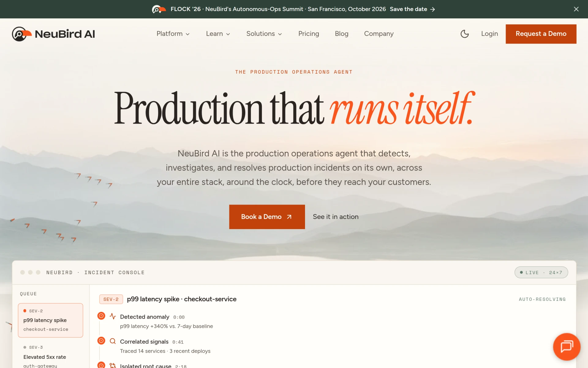The height and width of the screenshot is (368, 588).
Task: Click the AUTO-RESOLVING status label
Action: pyautogui.click(x=542, y=299)
